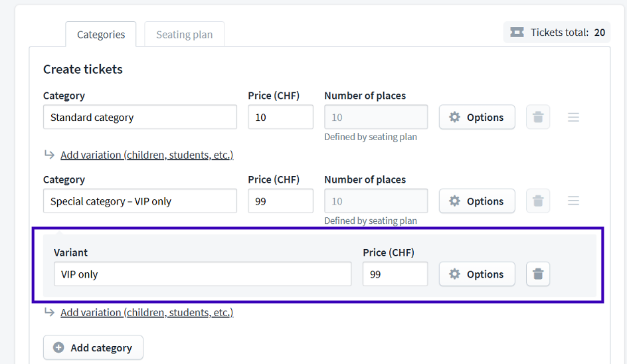The image size is (627, 364).
Task: Open Options for VIP only variant
Action: pos(477,274)
